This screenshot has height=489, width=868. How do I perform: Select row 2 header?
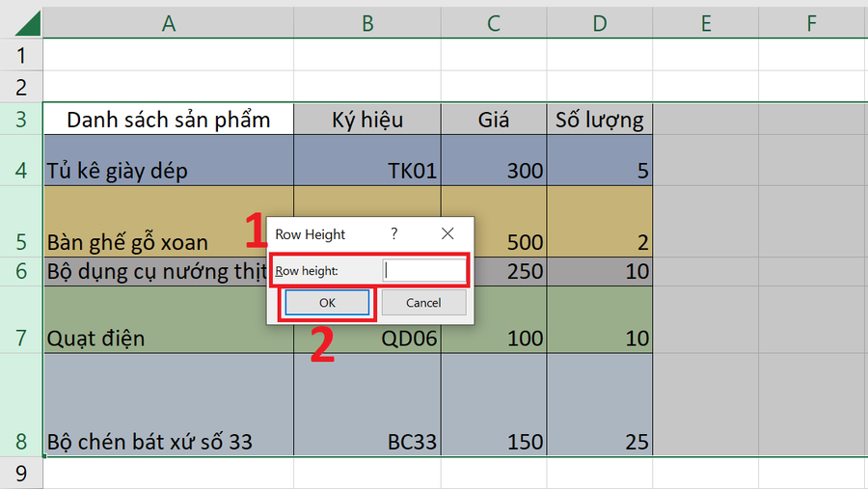pyautogui.click(x=21, y=87)
